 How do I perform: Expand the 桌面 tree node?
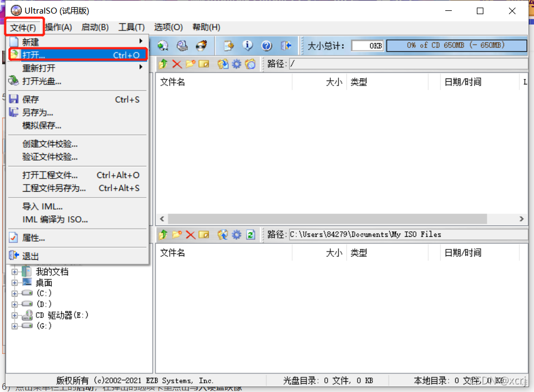tap(14, 283)
